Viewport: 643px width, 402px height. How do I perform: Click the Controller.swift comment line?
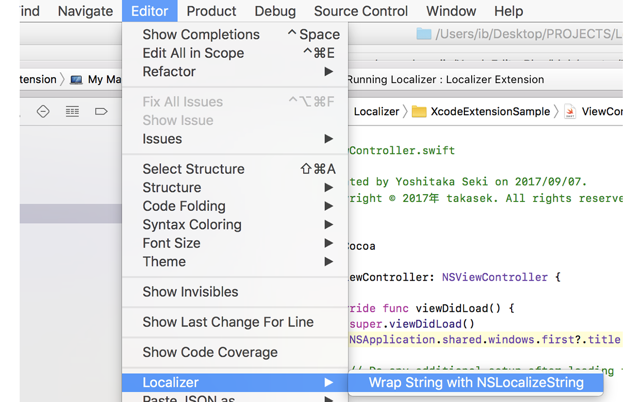[x=402, y=151]
